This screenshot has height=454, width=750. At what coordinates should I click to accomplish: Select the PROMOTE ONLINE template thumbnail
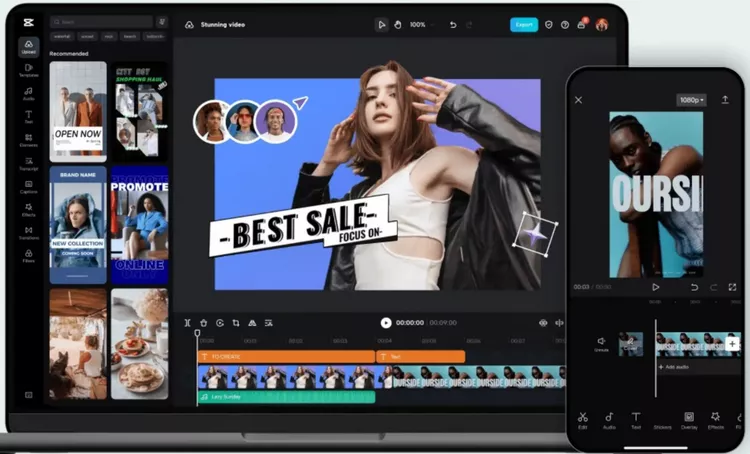pos(139,225)
